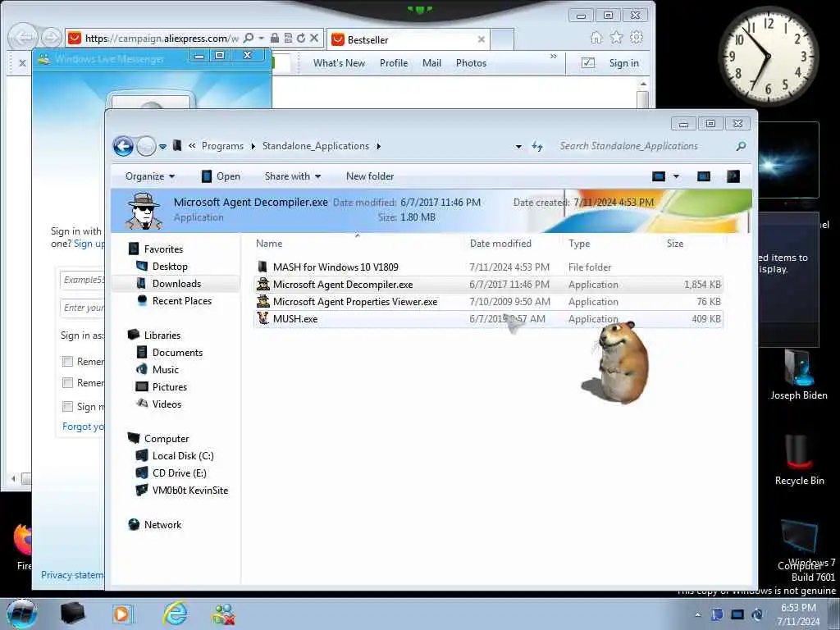The width and height of the screenshot is (840, 630).
Task: Click the Sign up link in Messenger
Action: point(89,244)
